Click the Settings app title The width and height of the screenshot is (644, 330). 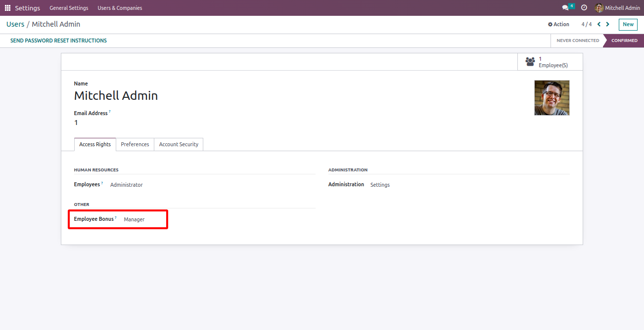28,8
